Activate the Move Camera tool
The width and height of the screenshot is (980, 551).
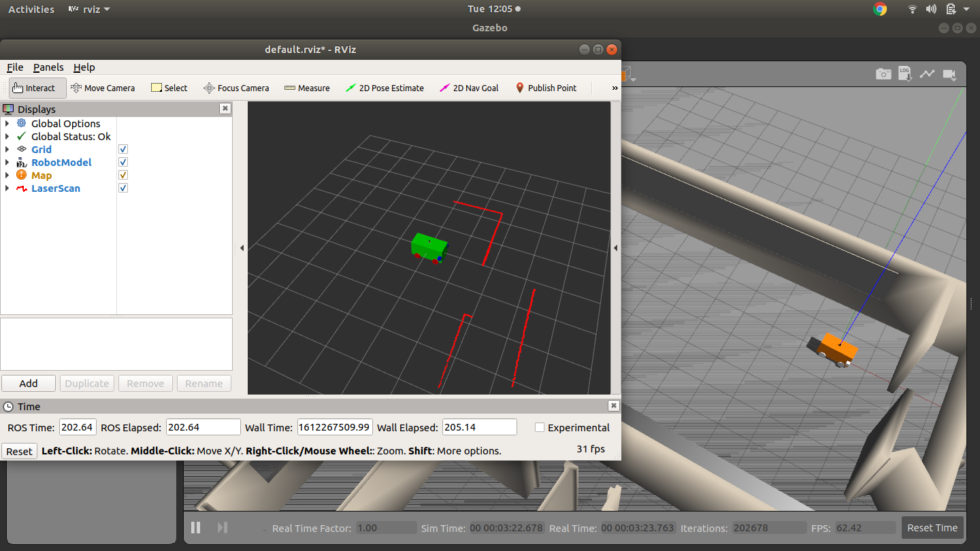point(103,88)
